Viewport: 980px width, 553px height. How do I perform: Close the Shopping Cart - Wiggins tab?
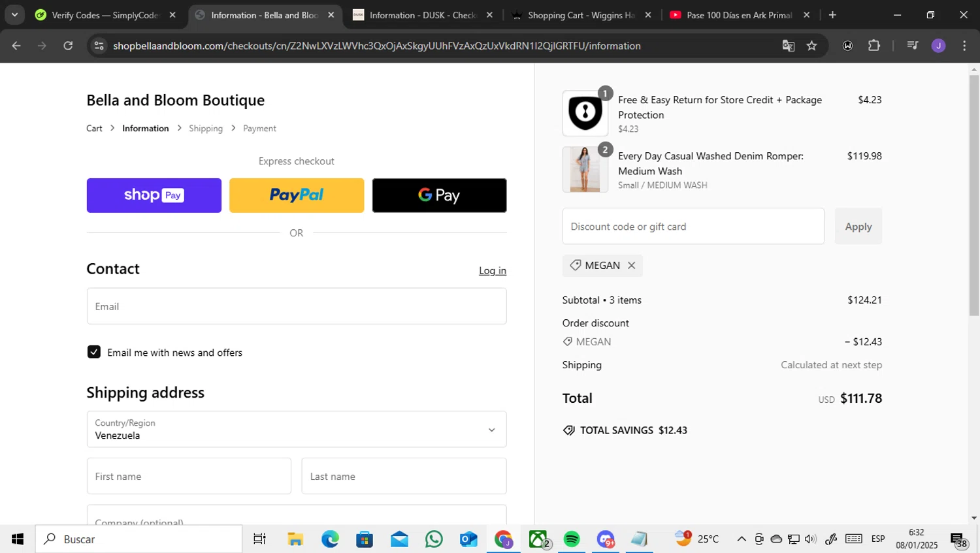(648, 15)
